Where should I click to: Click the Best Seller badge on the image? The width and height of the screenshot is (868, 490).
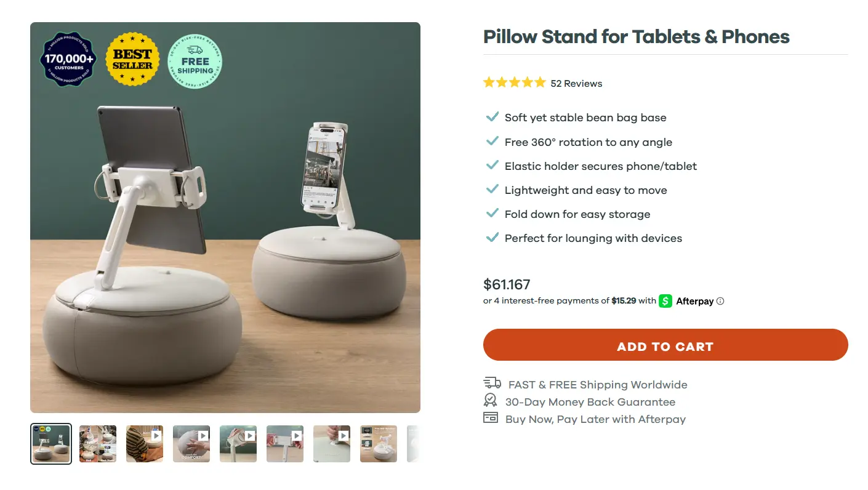132,59
